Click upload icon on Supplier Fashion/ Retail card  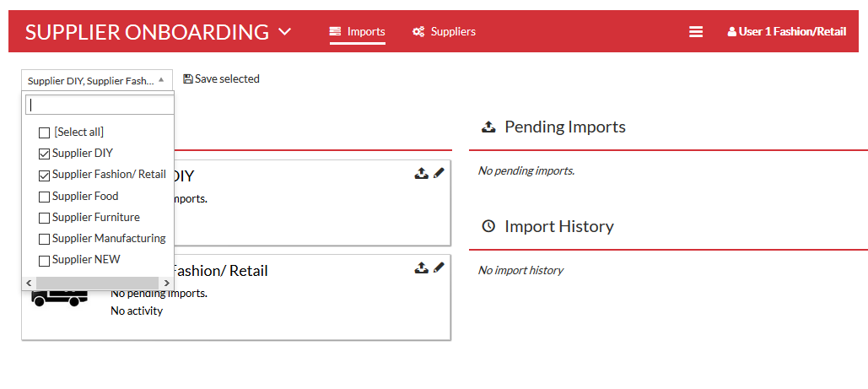421,268
